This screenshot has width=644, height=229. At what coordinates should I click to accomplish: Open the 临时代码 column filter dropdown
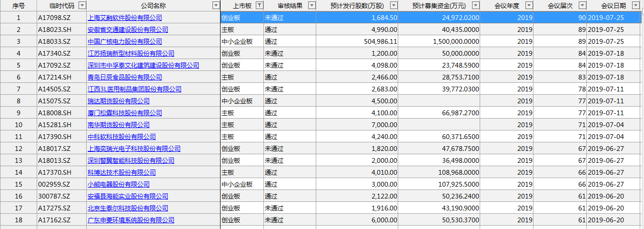[82, 5]
